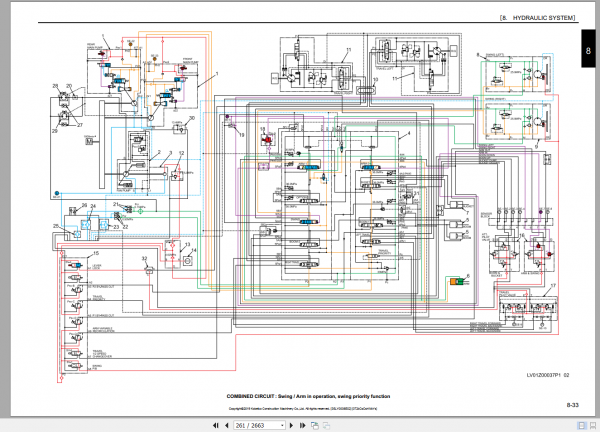Click the '8. HYDRAULIC SYSTEM' header text
Viewport: 600px width, 432px height.
[x=537, y=18]
